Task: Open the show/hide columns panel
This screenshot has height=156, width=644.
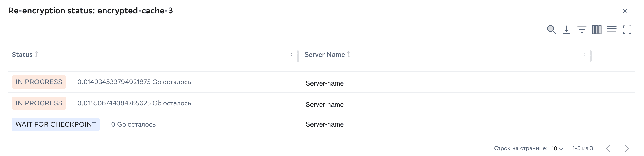Action: (597, 30)
